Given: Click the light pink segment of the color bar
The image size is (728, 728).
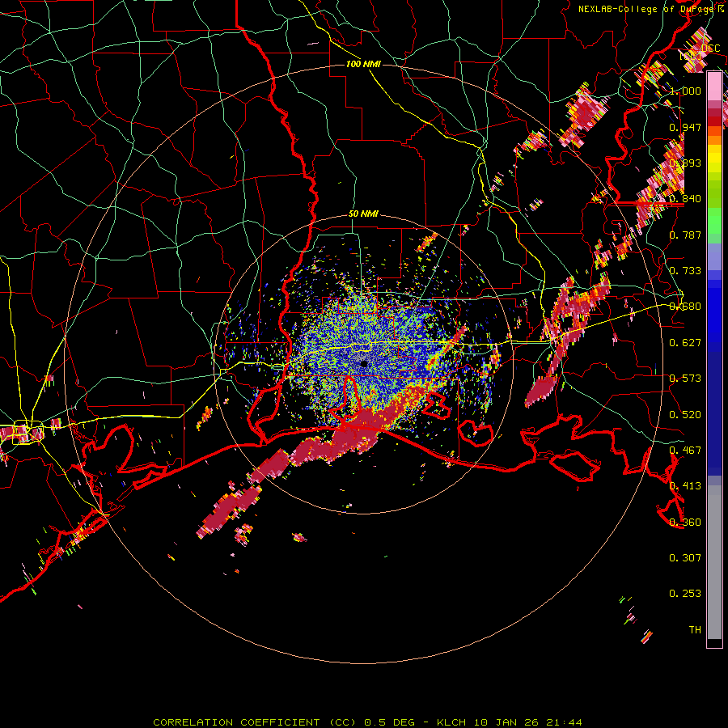Looking at the screenshot, I should [x=714, y=86].
